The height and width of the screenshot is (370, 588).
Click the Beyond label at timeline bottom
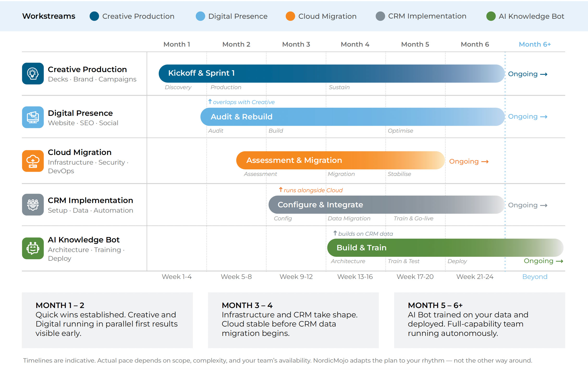pos(534,277)
